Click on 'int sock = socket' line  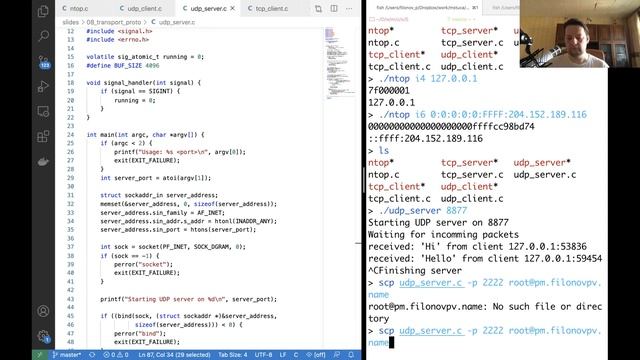tap(173, 247)
